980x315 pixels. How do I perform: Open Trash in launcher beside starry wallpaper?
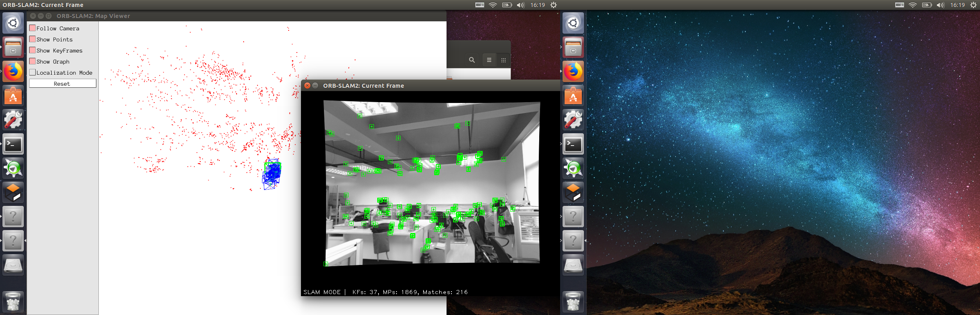pyautogui.click(x=573, y=301)
